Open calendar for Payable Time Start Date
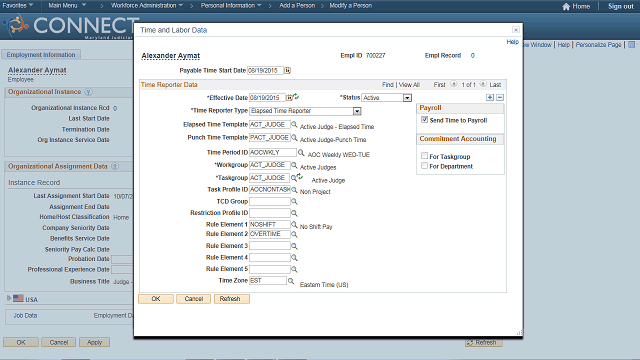The height and width of the screenshot is (360, 640). [x=287, y=71]
